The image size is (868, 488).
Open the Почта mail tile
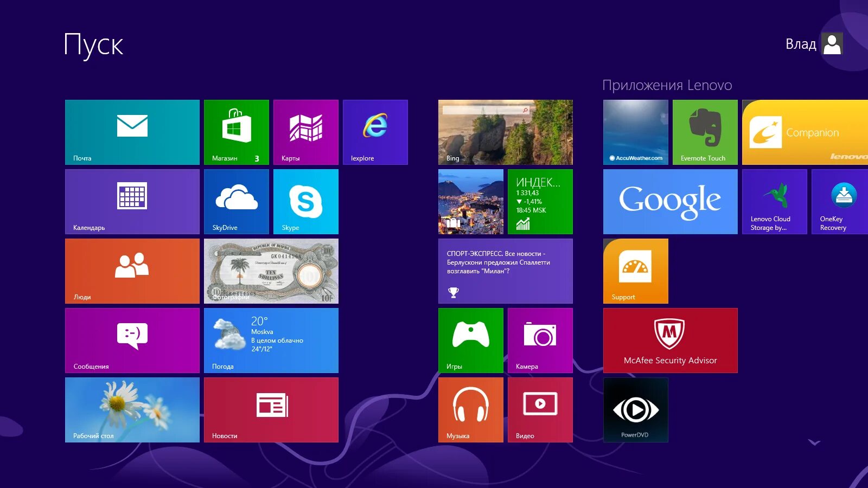click(x=132, y=132)
